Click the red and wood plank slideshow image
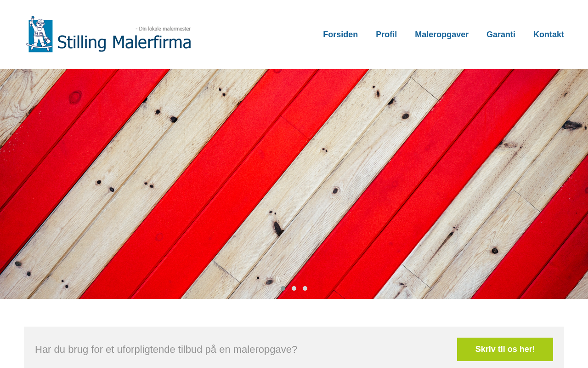The width and height of the screenshot is (588, 368). pos(294,184)
